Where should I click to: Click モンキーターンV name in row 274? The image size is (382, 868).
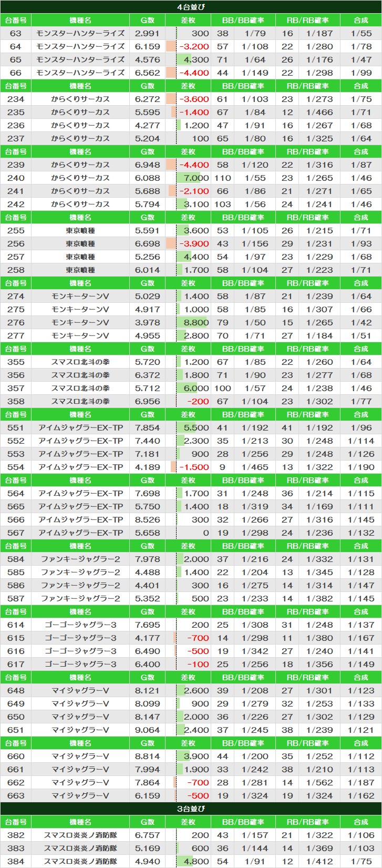click(80, 296)
